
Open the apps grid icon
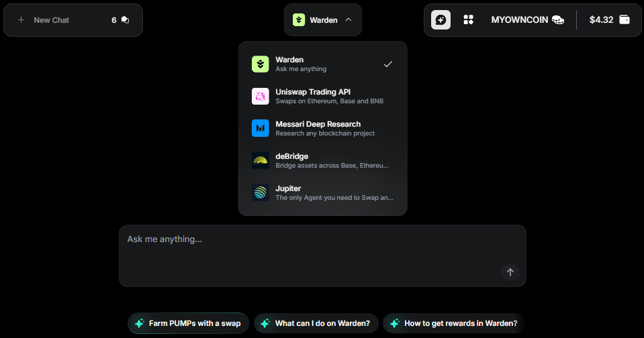click(468, 19)
